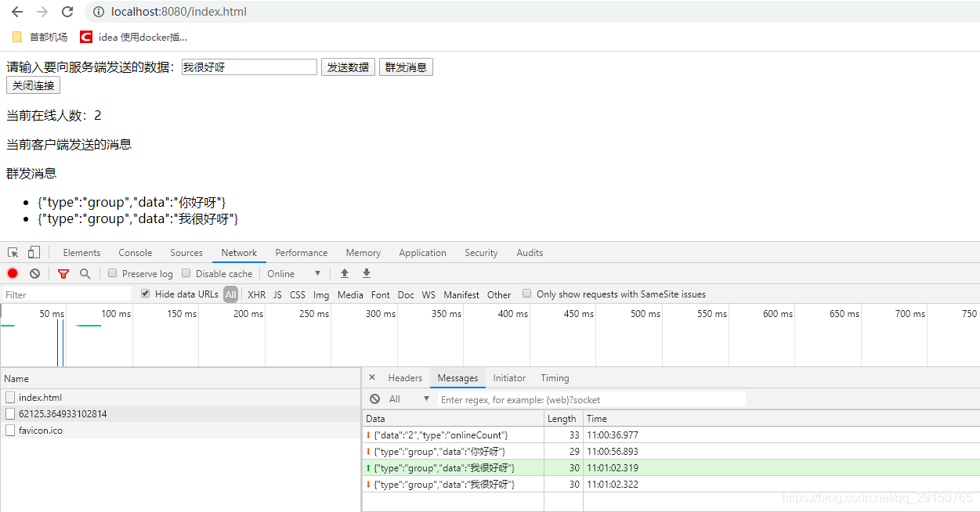Clear websocket messages icon
Viewport: 980px width, 512px height.
(x=375, y=398)
